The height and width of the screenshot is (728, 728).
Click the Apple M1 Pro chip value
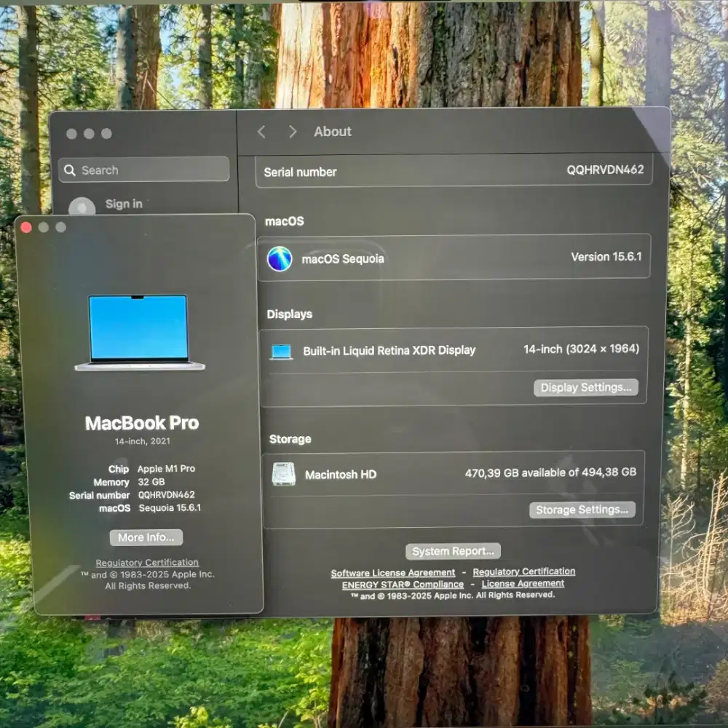[166, 468]
